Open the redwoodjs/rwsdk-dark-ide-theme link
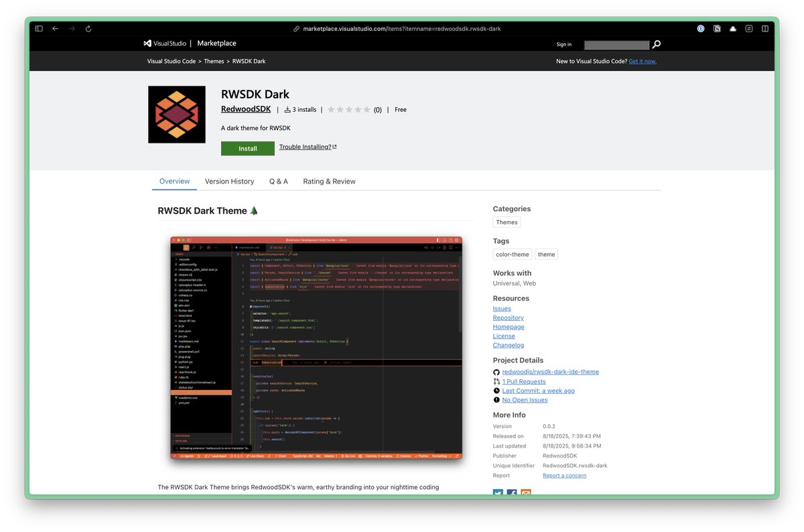The width and height of the screenshot is (804, 532). [551, 372]
